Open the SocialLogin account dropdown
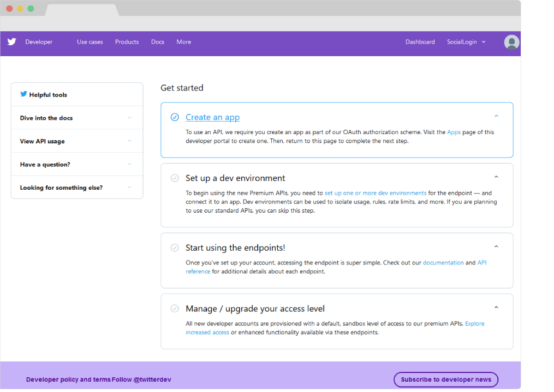 coord(466,42)
